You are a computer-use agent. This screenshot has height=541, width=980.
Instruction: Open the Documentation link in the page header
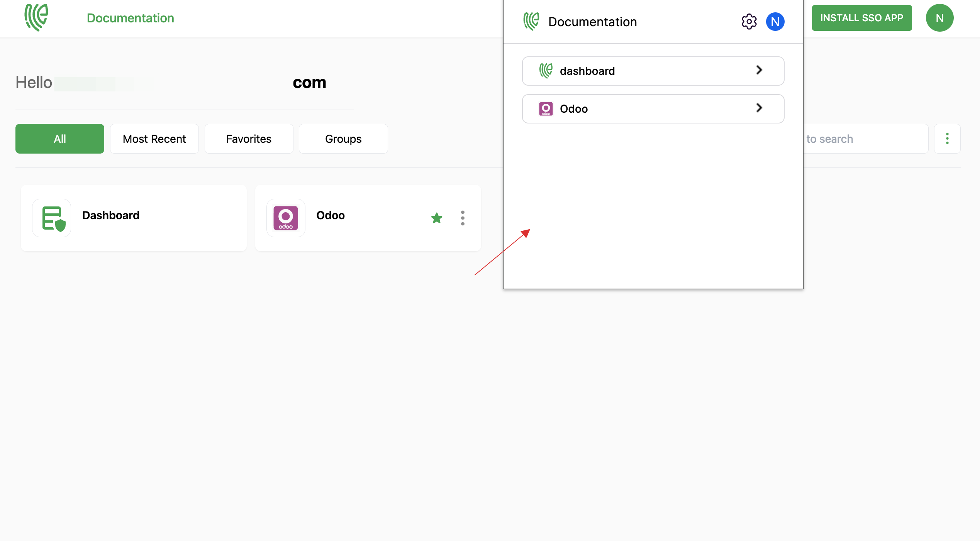point(131,18)
